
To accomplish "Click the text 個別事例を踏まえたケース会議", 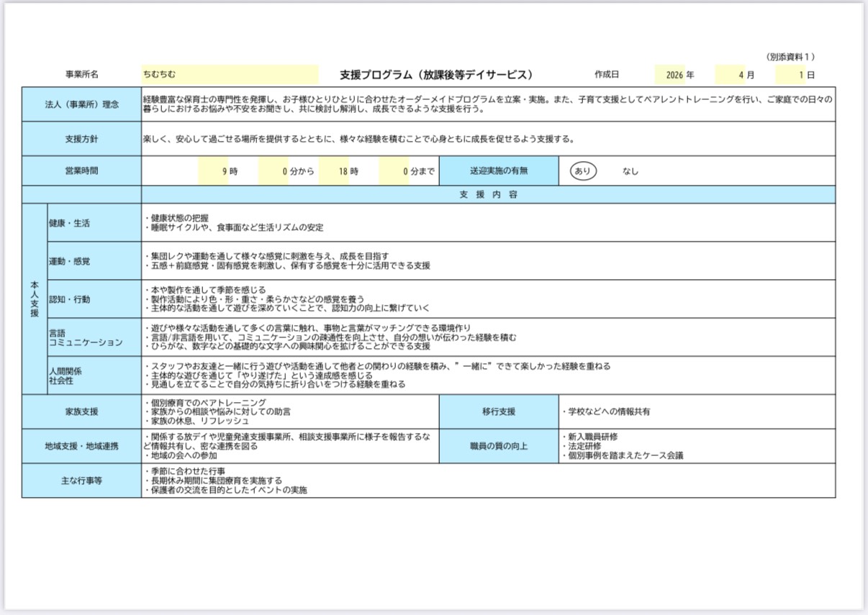I will tap(623, 455).
